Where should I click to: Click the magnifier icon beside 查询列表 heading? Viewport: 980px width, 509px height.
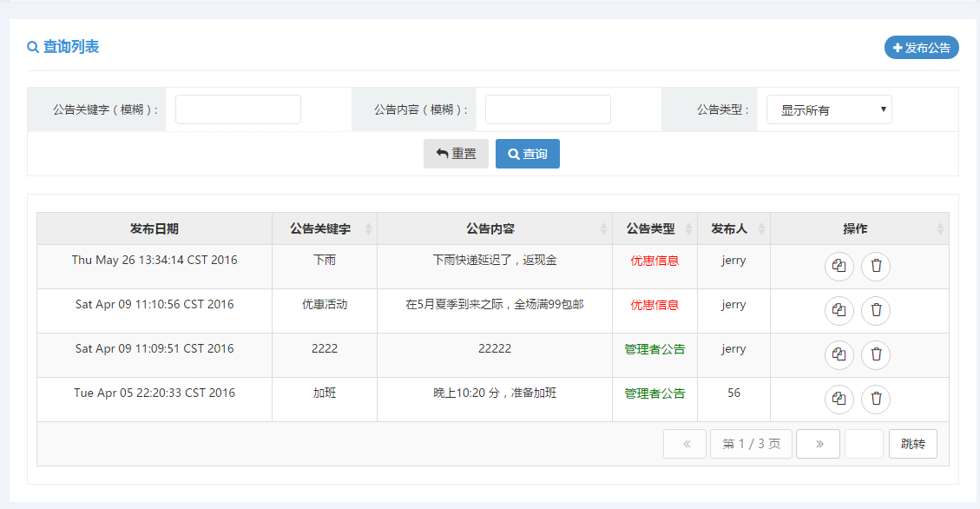pyautogui.click(x=32, y=47)
